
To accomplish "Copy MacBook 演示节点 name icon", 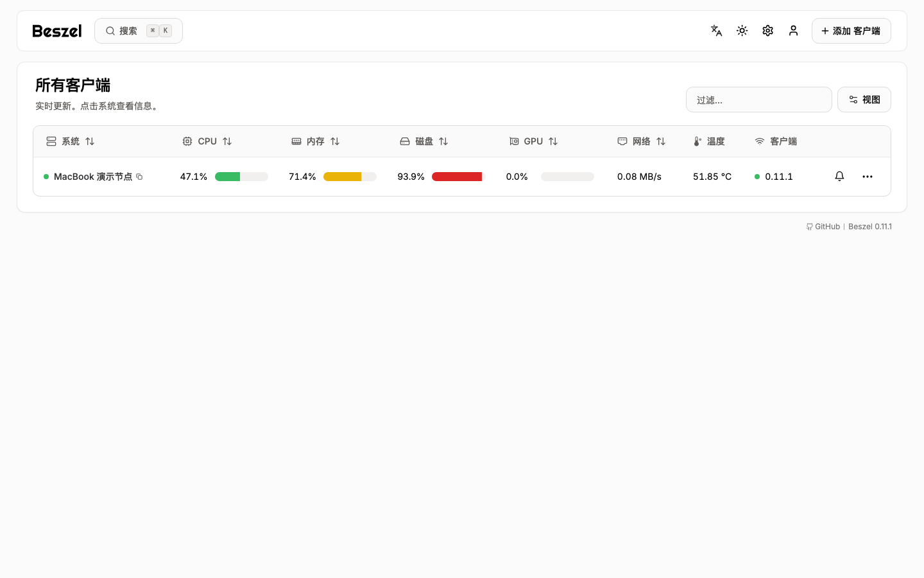I will pyautogui.click(x=139, y=177).
